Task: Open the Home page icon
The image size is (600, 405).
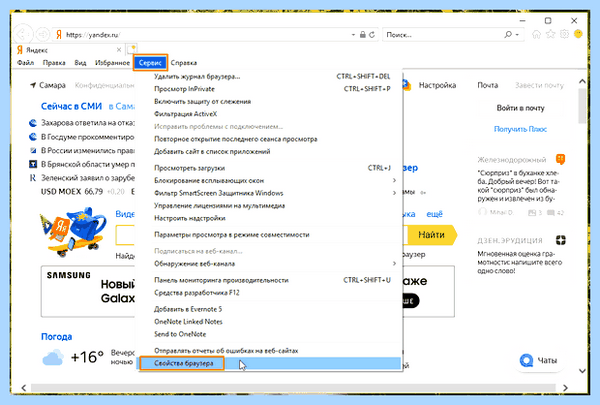Action: click(536, 34)
